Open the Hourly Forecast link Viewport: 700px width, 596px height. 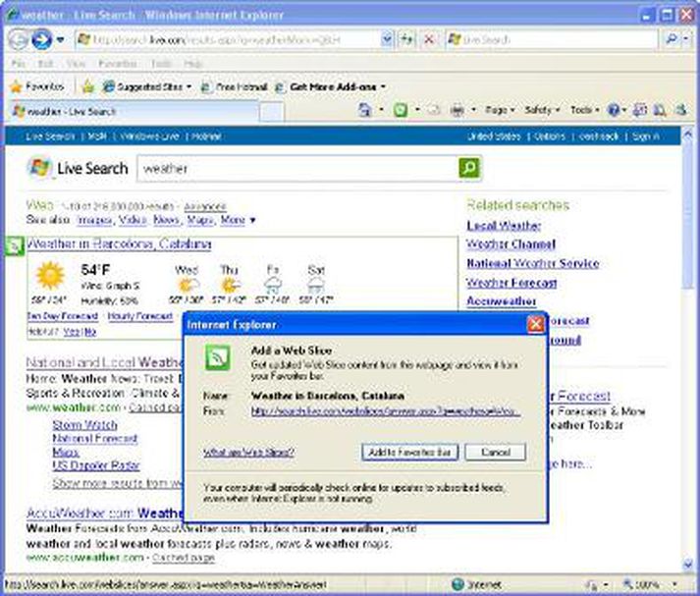click(140, 316)
